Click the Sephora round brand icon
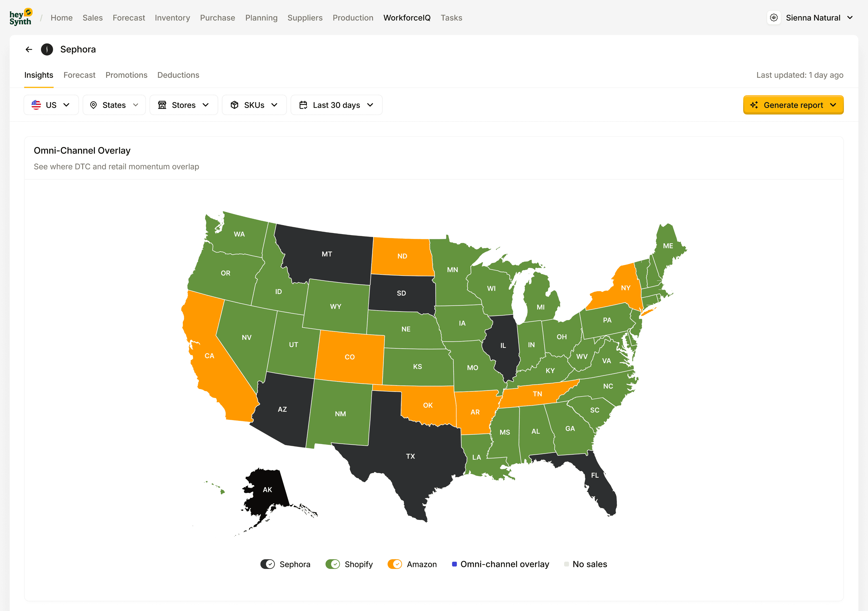 (47, 49)
